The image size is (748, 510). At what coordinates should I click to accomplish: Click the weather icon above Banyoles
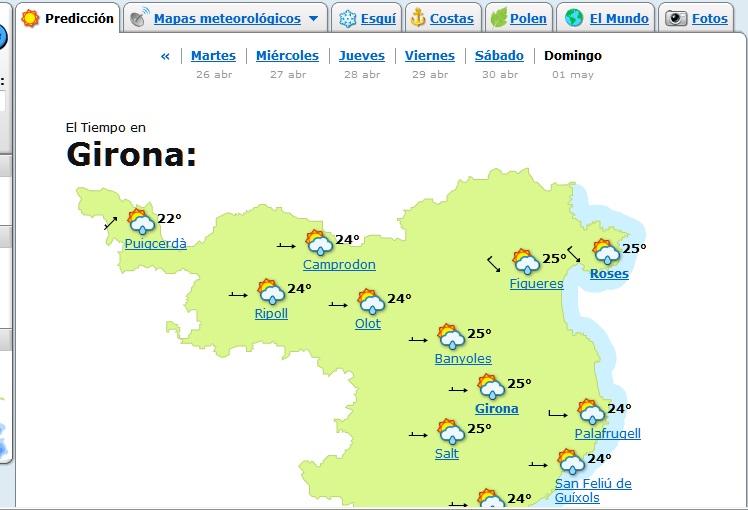(x=450, y=337)
